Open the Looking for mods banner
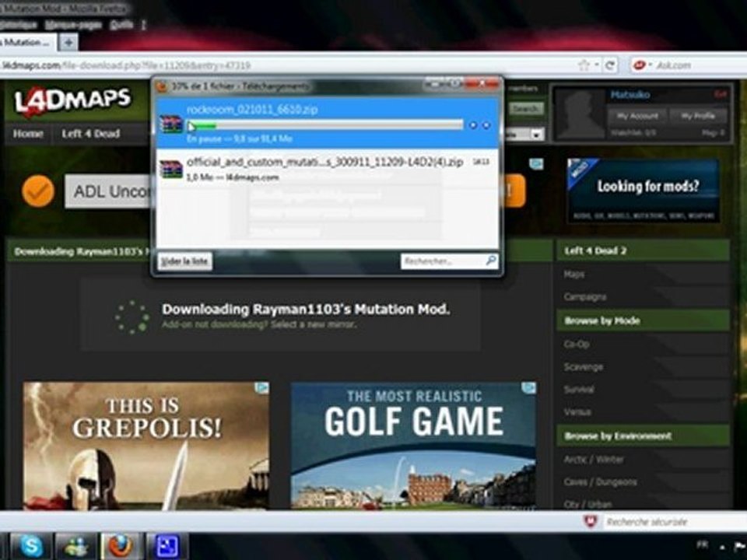 pyautogui.click(x=644, y=191)
